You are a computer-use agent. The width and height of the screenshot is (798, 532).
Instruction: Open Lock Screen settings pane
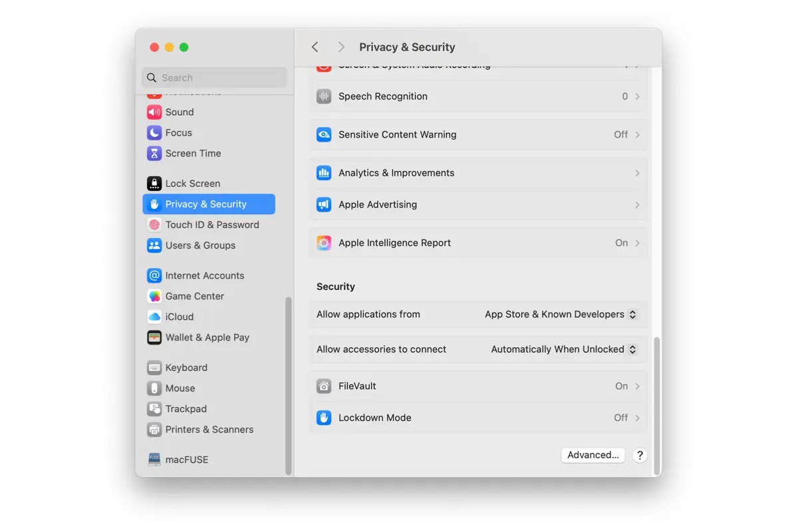click(x=209, y=184)
